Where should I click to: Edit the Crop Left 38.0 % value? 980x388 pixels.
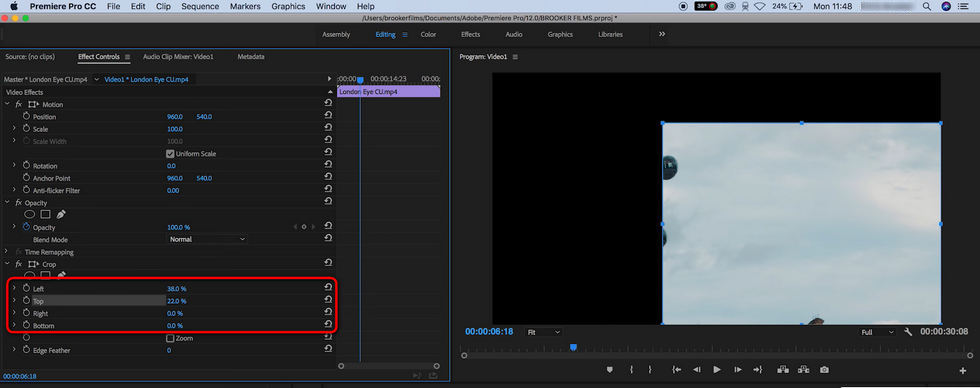(x=176, y=289)
